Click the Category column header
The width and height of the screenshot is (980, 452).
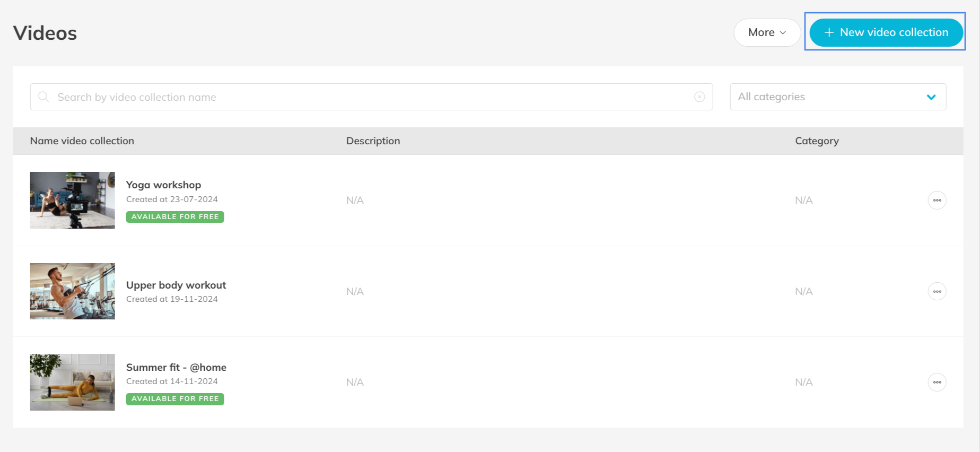point(817,141)
